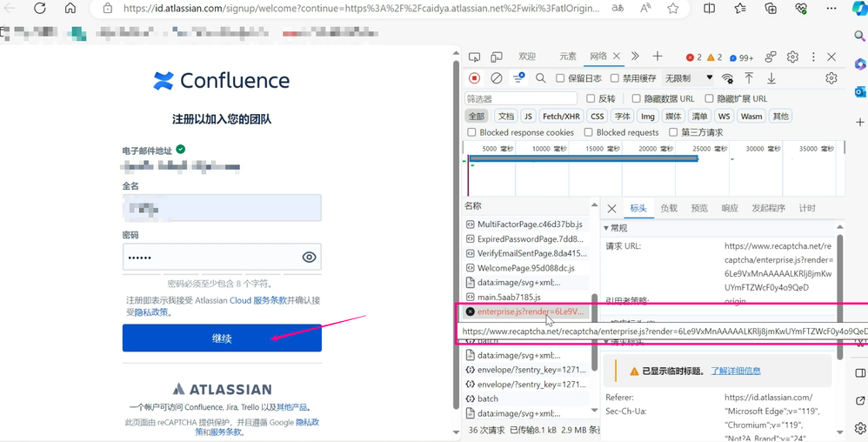The image size is (868, 442).
Task: Open the 99+ issues badge
Action: (x=741, y=57)
